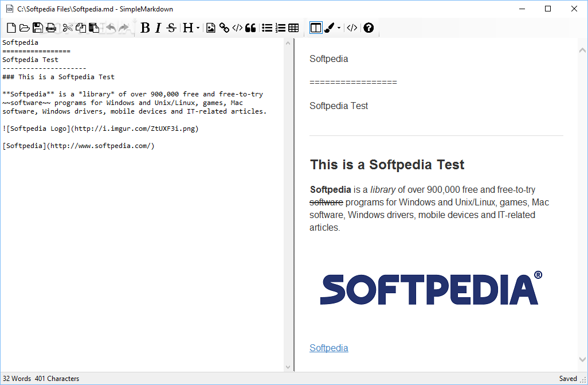Redo the last edit
Viewport: 588px width, 385px height.
(124, 28)
